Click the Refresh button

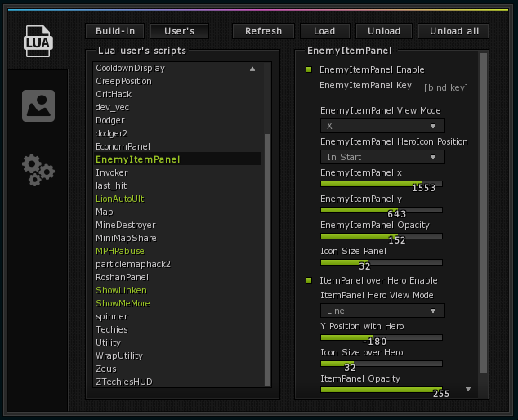click(x=263, y=31)
